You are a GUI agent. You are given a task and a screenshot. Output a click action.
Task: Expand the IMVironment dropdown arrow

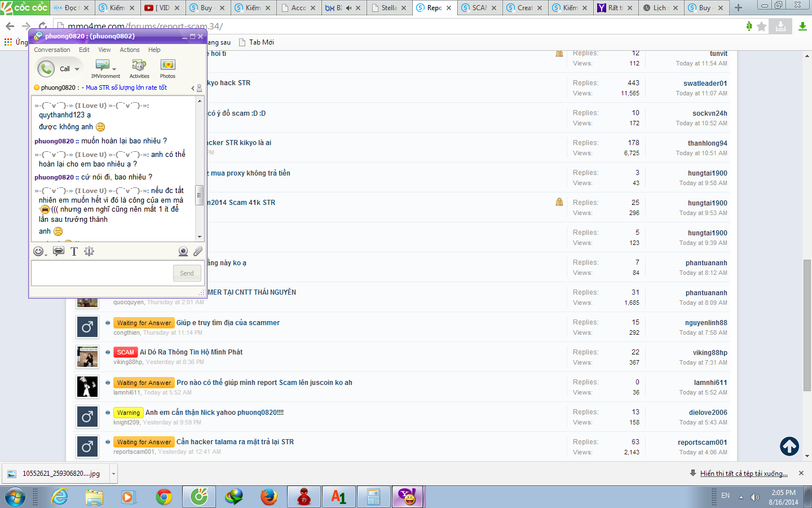tap(114, 70)
